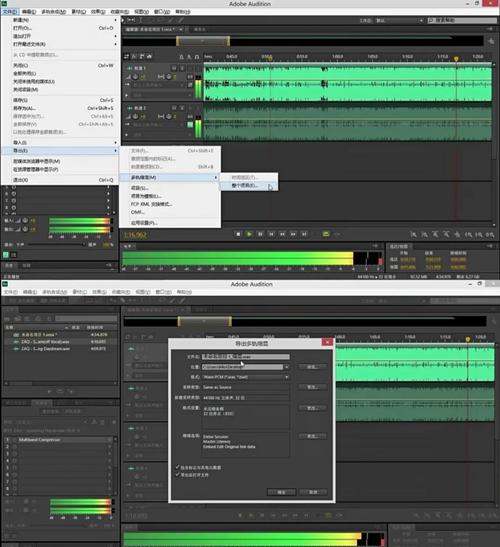Toggle first checkbox in export mixdown dialog

coord(177,467)
